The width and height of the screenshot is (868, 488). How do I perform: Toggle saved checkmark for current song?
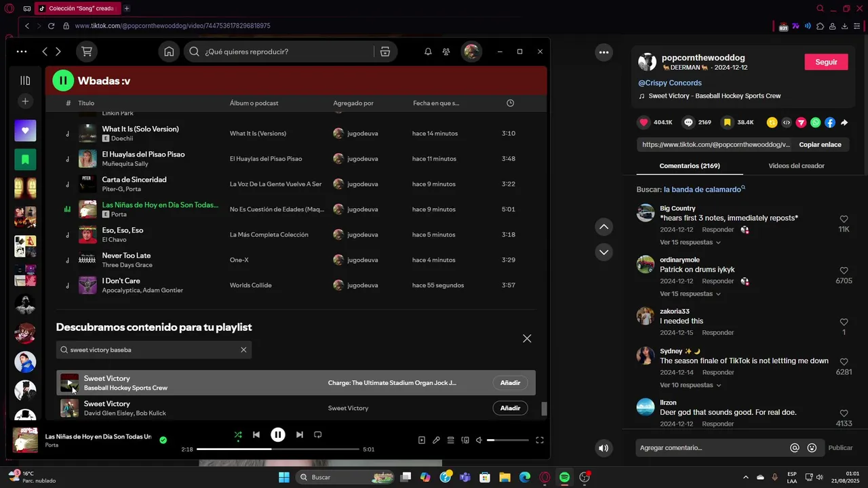(x=163, y=440)
